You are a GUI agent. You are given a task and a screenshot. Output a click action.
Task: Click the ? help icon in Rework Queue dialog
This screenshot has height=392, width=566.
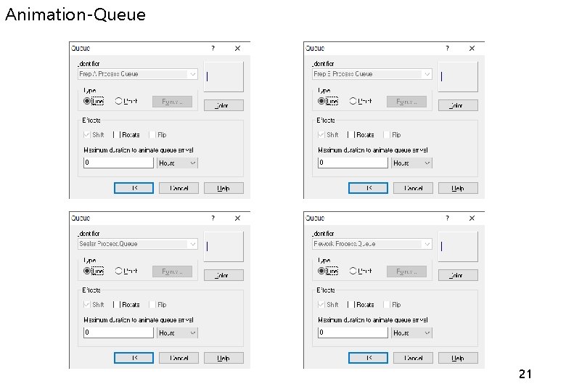click(x=447, y=218)
